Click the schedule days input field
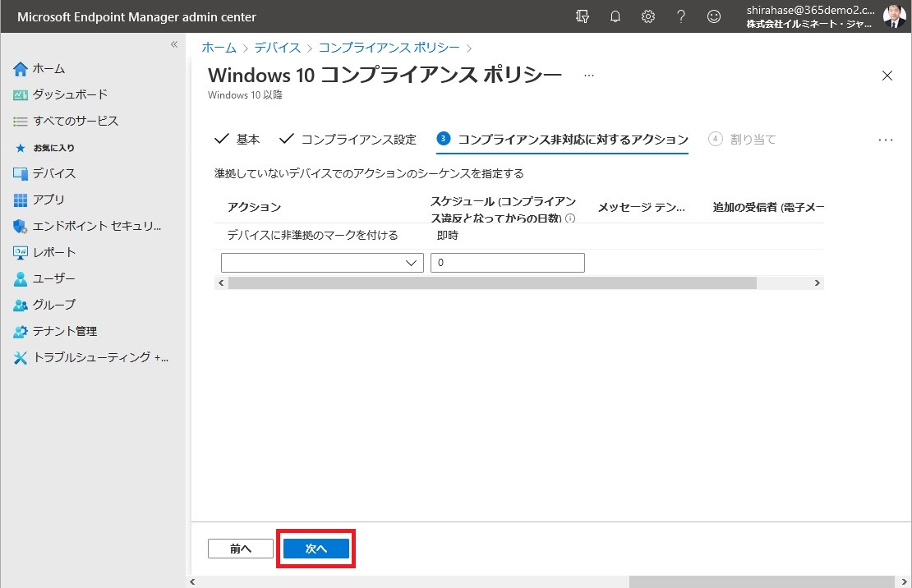The width and height of the screenshot is (912, 588). [x=507, y=263]
